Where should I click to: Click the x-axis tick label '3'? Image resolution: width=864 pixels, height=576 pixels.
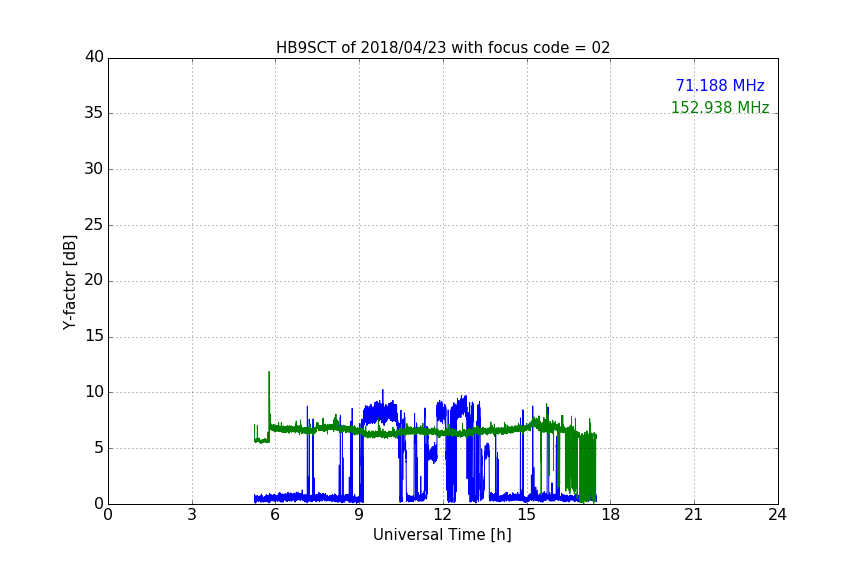pos(192,515)
